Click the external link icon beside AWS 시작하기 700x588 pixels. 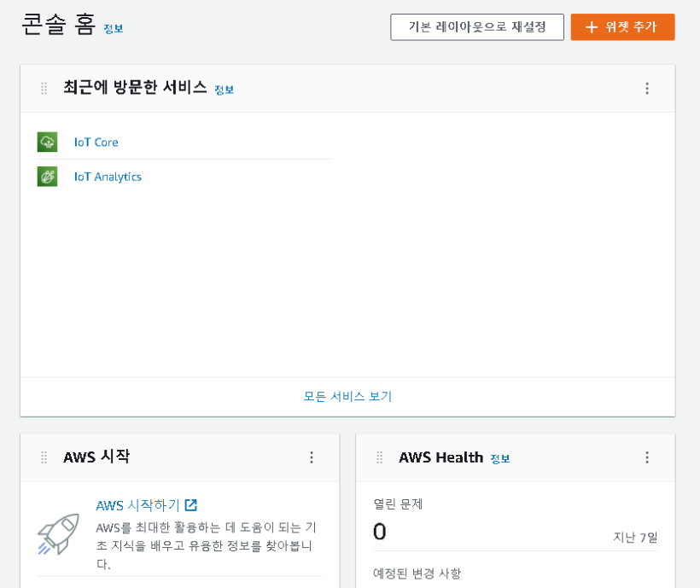[191, 505]
